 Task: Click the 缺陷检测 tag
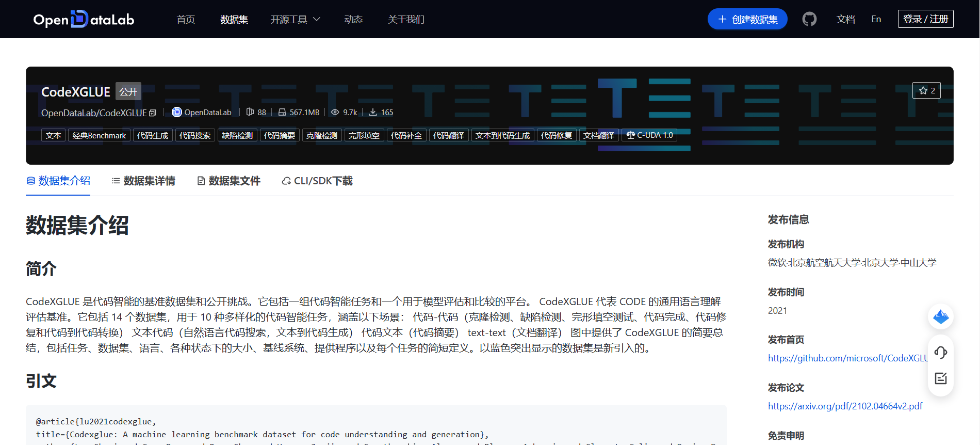[x=237, y=135]
